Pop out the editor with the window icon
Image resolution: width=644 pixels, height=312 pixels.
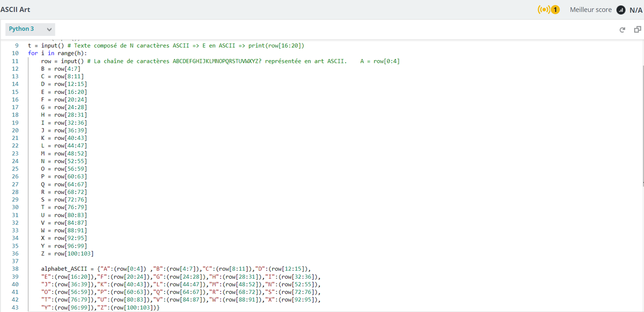637,29
